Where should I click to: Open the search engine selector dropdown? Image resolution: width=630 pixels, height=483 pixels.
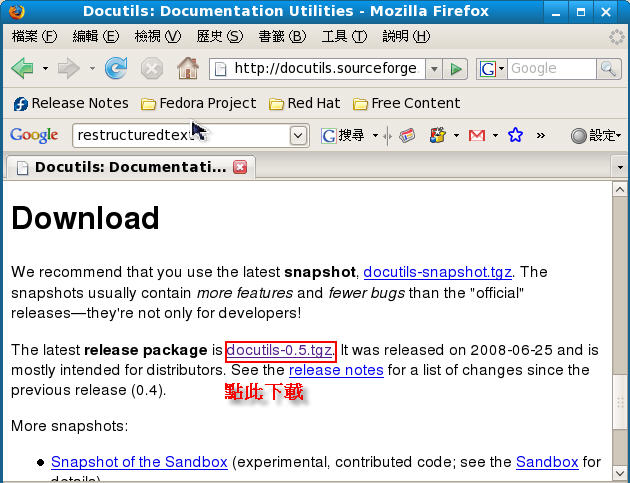pos(492,69)
